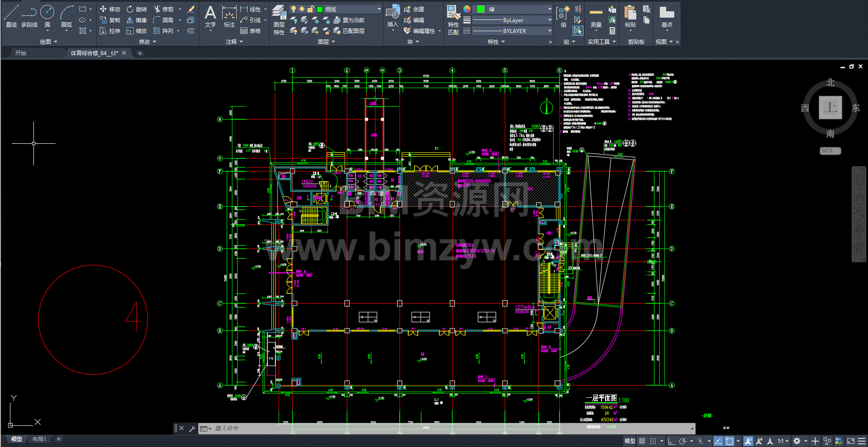868x447 pixels.
Task: Open the Quick Calculator icon
Action: pos(612,31)
